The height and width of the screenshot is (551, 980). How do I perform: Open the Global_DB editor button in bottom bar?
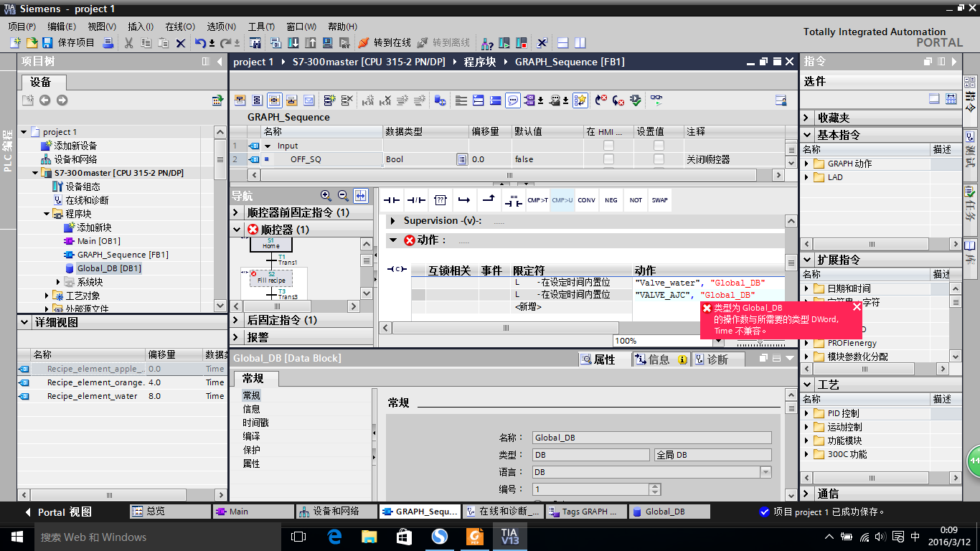(669, 512)
